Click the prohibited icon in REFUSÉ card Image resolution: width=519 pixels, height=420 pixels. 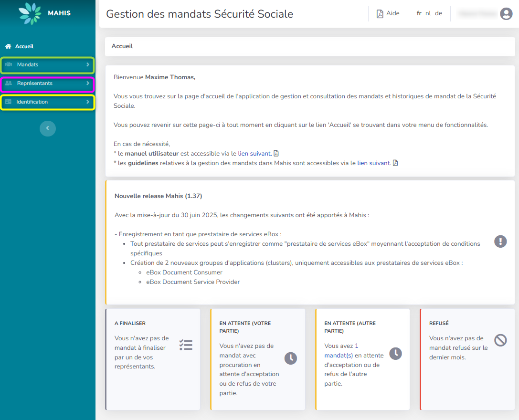pos(500,340)
